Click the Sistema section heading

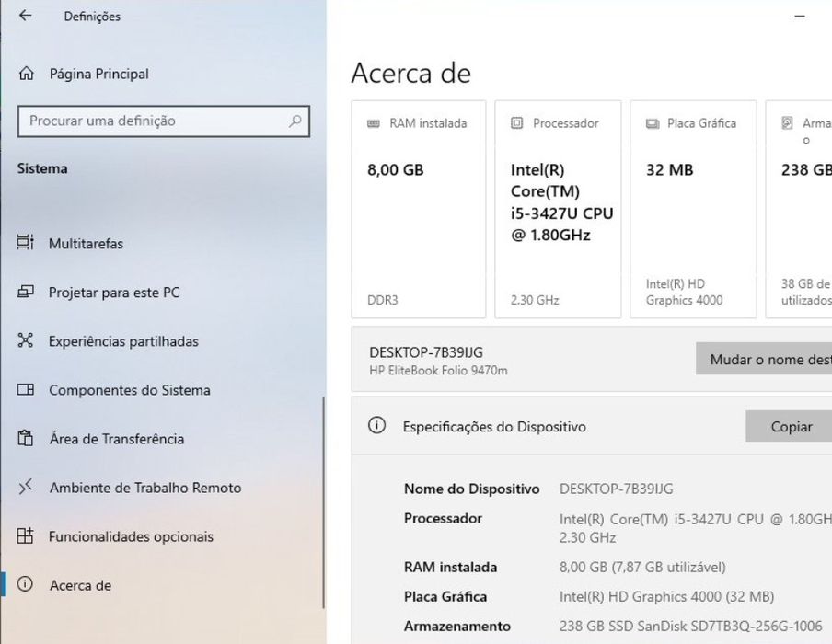pos(42,168)
